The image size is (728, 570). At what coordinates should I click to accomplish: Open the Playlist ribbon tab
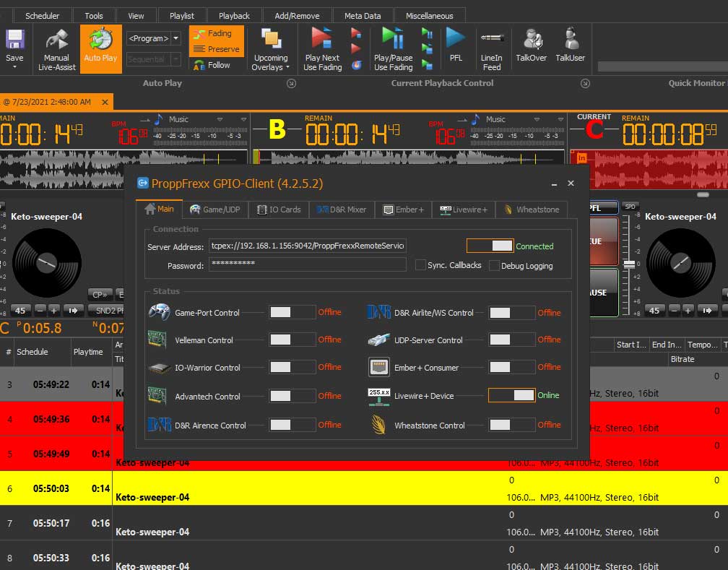182,15
